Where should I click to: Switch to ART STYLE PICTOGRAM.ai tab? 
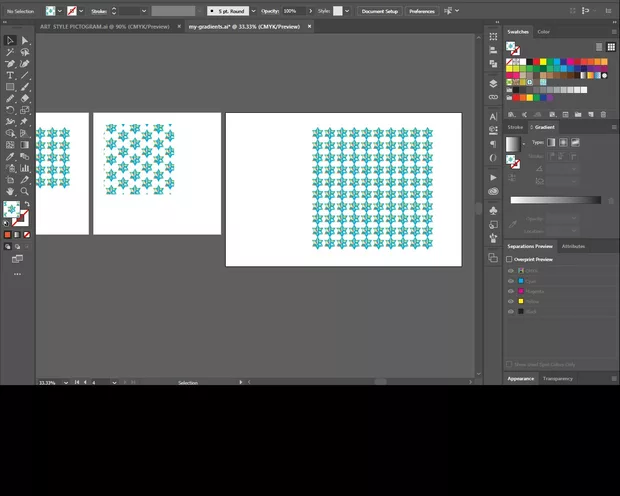pyautogui.click(x=103, y=27)
